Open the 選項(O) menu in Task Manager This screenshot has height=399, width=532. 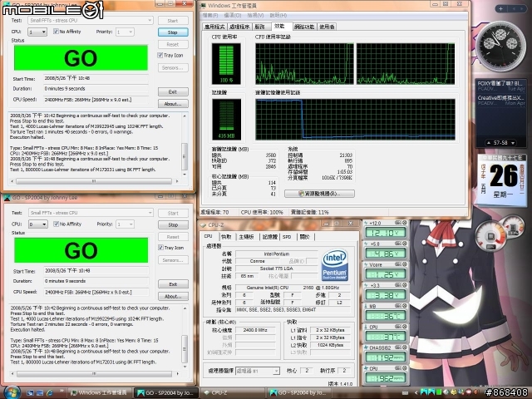[x=233, y=15]
